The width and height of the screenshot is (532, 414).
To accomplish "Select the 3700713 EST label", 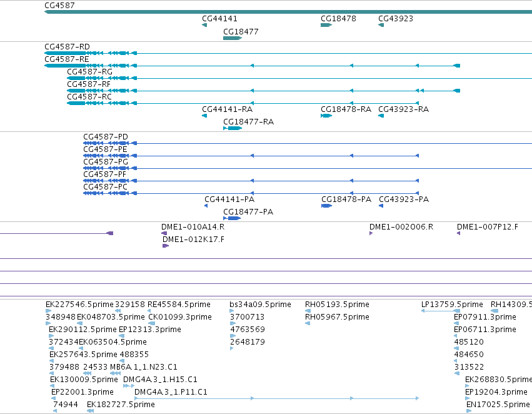I will click(x=248, y=317).
